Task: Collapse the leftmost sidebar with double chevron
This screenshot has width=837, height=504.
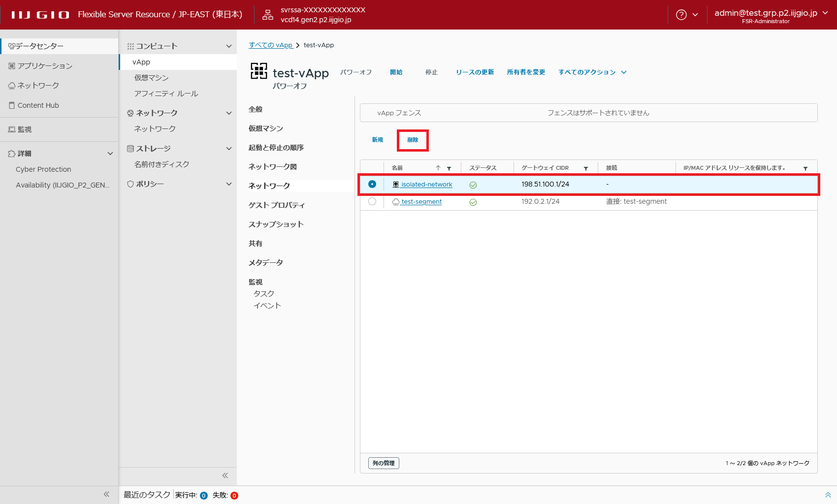Action: coord(106,494)
